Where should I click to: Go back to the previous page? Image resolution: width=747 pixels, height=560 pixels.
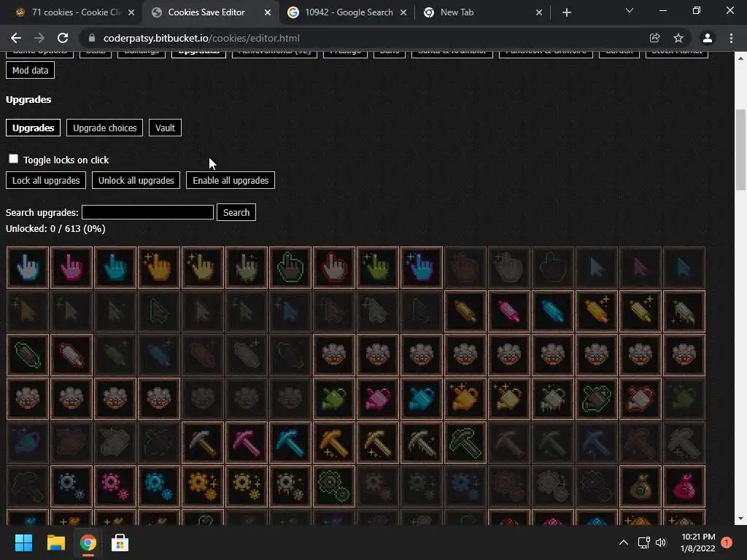(x=16, y=38)
